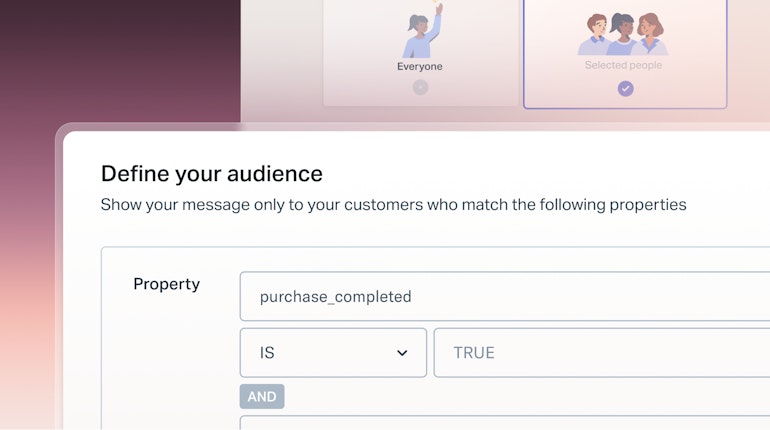Click the audience description text below the heading

pyautogui.click(x=394, y=205)
